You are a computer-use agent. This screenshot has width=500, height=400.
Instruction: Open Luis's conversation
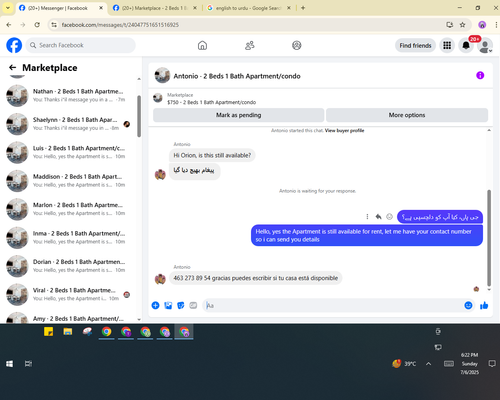(x=70, y=152)
